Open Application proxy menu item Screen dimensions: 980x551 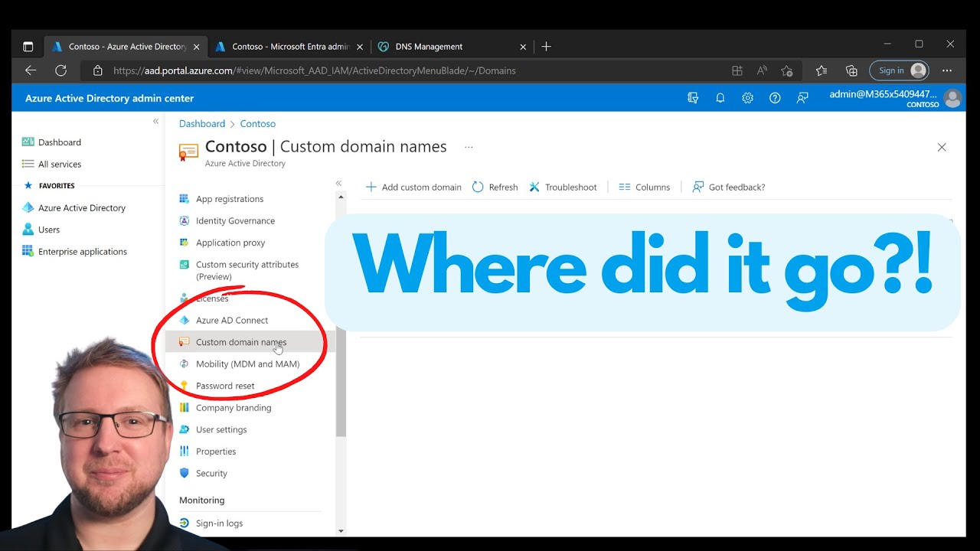click(x=230, y=243)
